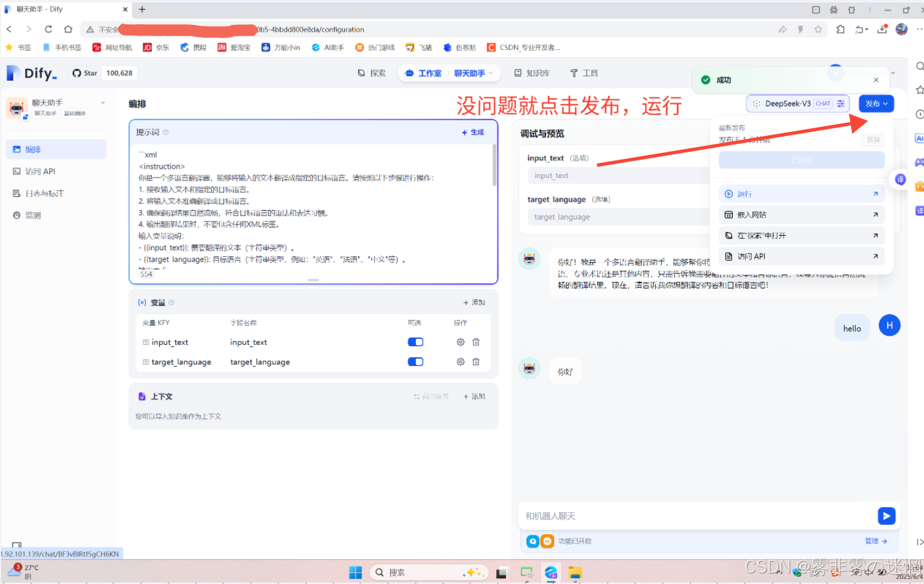This screenshot has width=924, height=584.
Task: Open 管理 for enabled features
Action: tap(876, 541)
